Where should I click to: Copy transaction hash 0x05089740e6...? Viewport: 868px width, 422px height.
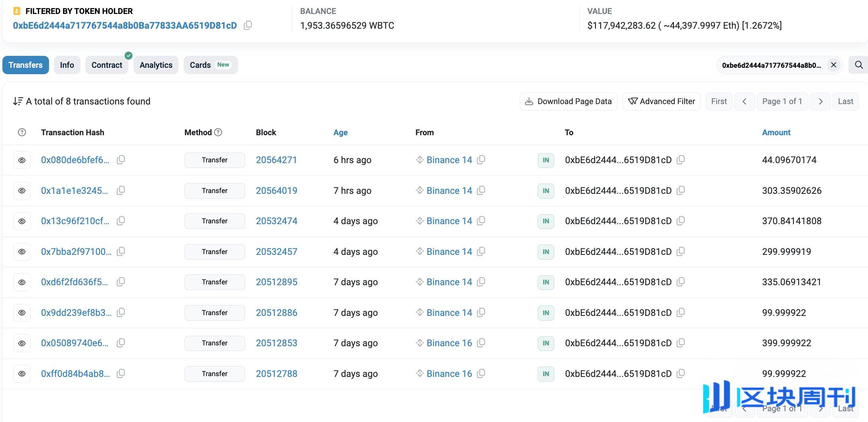pos(121,343)
